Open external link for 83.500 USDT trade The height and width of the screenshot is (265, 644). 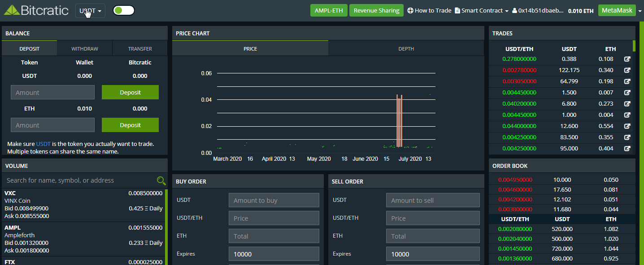pyautogui.click(x=627, y=137)
